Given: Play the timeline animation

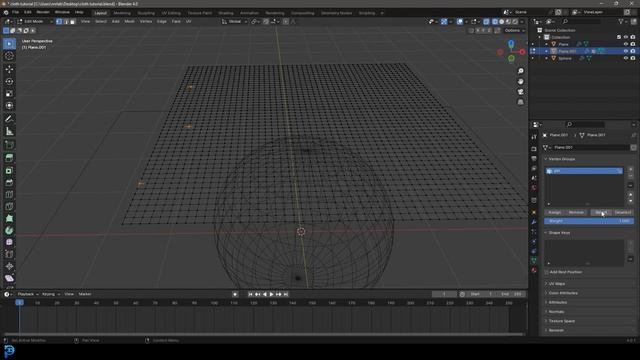Looking at the screenshot, I should point(271,294).
